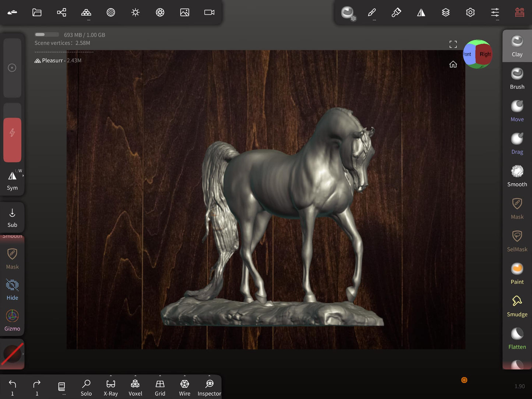The height and width of the screenshot is (399, 532).
Task: Open the Post Process aperture menu
Action: [x=160, y=13]
